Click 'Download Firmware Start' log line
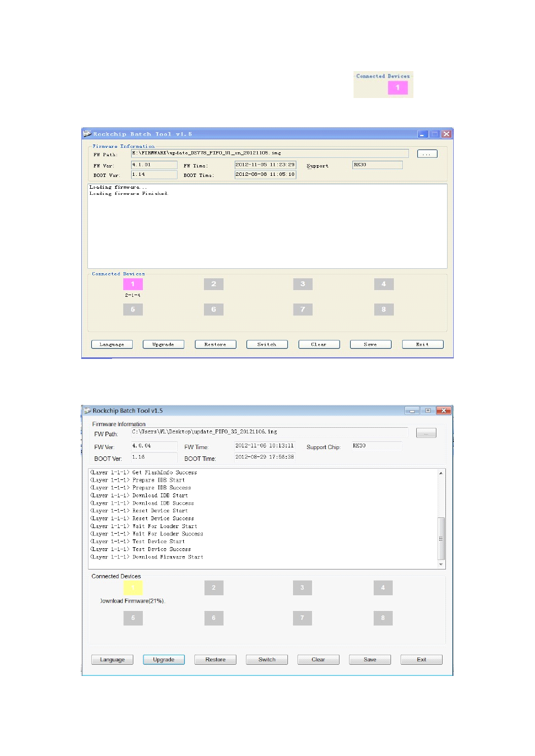Viewport: 535px width, 756px height. tap(147, 557)
